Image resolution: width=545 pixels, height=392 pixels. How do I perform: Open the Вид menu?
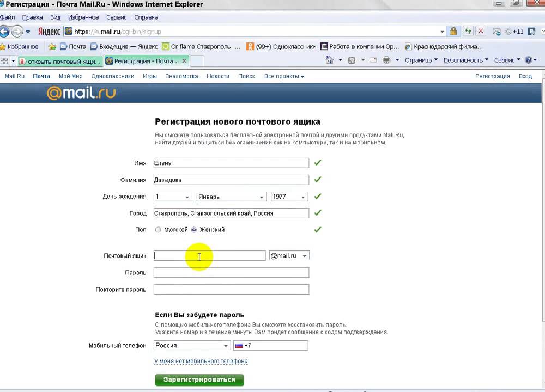click(x=55, y=17)
